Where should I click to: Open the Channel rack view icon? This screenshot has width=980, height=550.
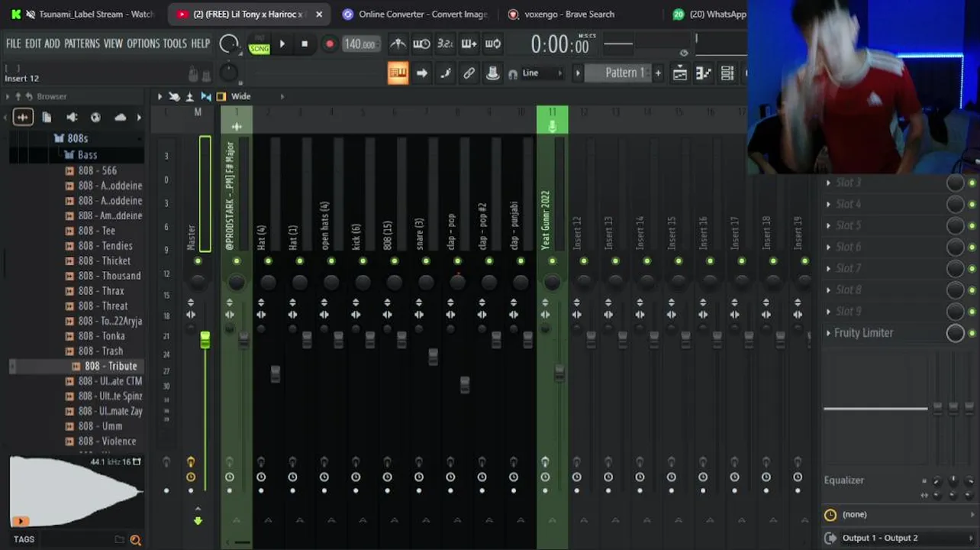coord(727,73)
